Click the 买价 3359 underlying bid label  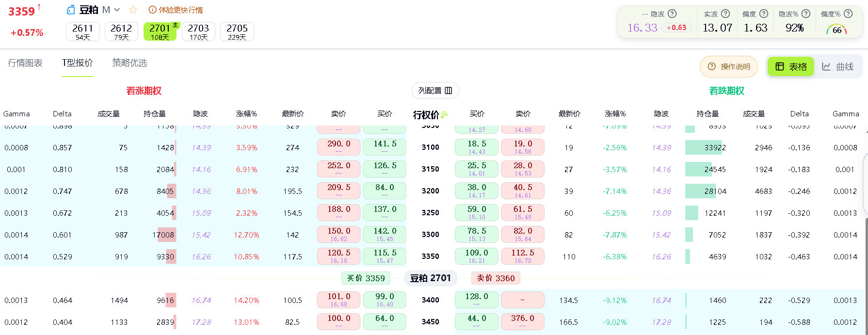(366, 278)
